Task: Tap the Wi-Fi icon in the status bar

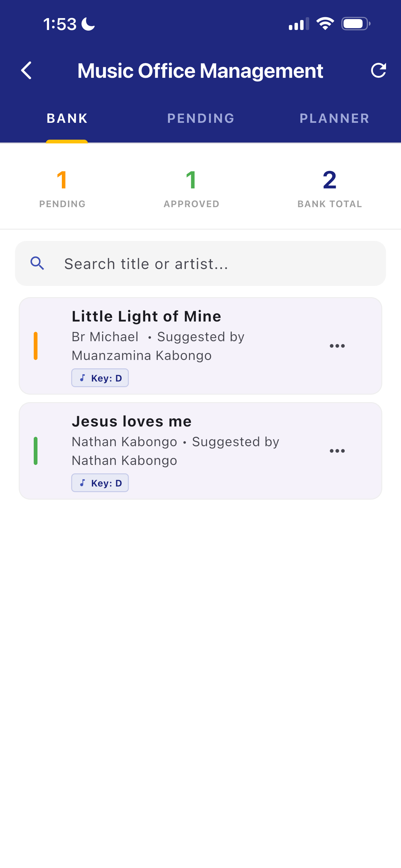Action: click(325, 24)
